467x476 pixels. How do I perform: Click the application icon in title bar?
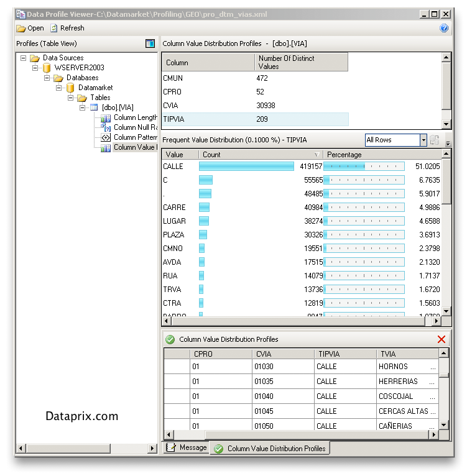(21, 14)
